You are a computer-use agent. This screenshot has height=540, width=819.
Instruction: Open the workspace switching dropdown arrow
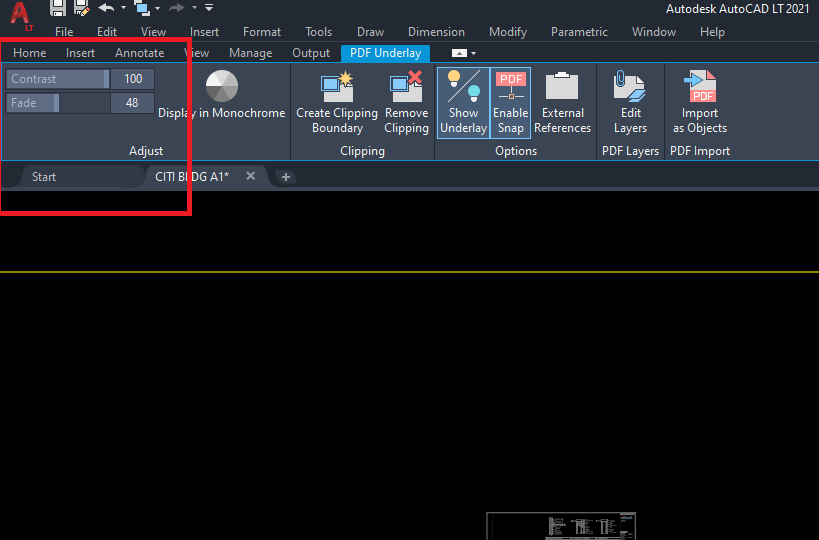point(157,8)
